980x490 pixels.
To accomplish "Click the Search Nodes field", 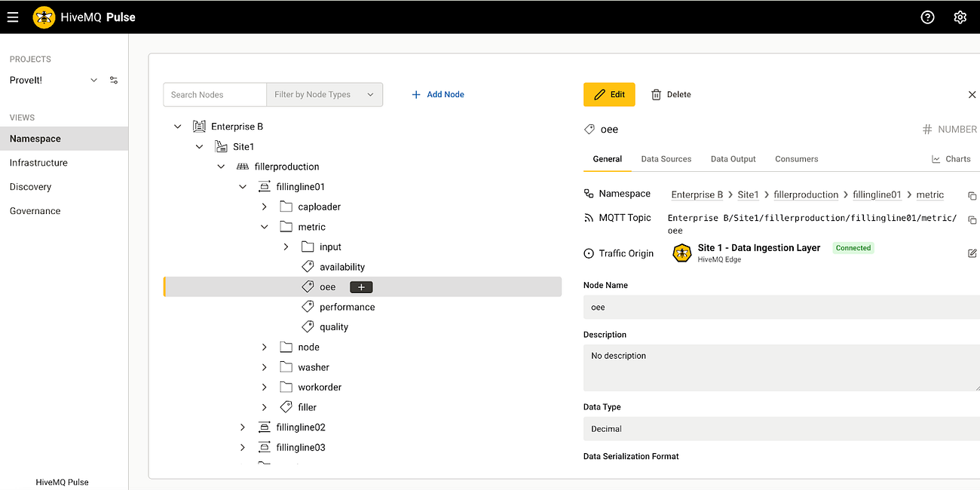I will pos(215,94).
